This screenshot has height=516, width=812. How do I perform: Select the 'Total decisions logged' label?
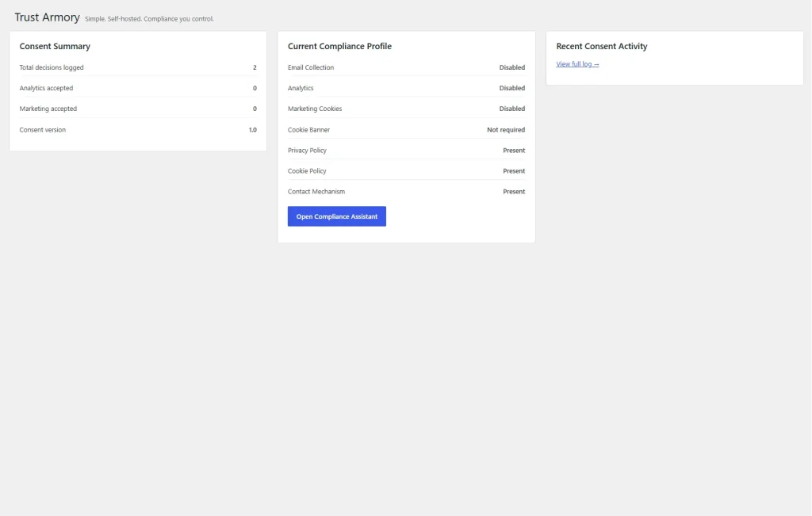pos(52,67)
